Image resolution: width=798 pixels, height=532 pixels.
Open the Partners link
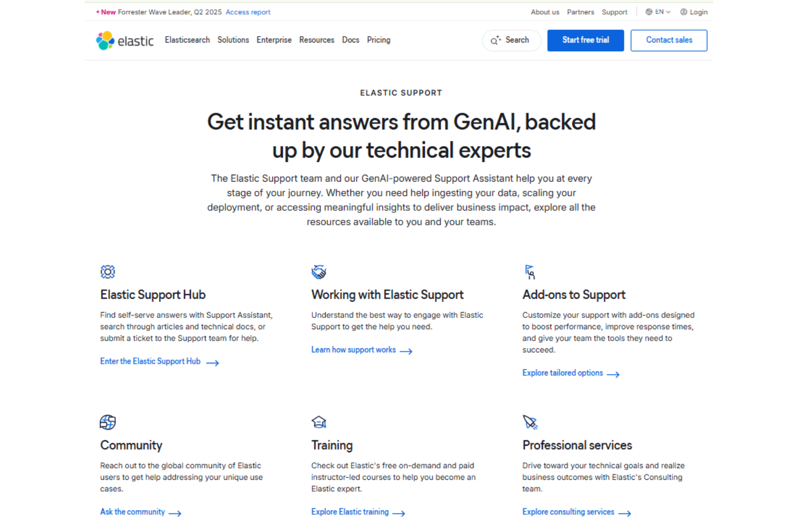click(580, 12)
